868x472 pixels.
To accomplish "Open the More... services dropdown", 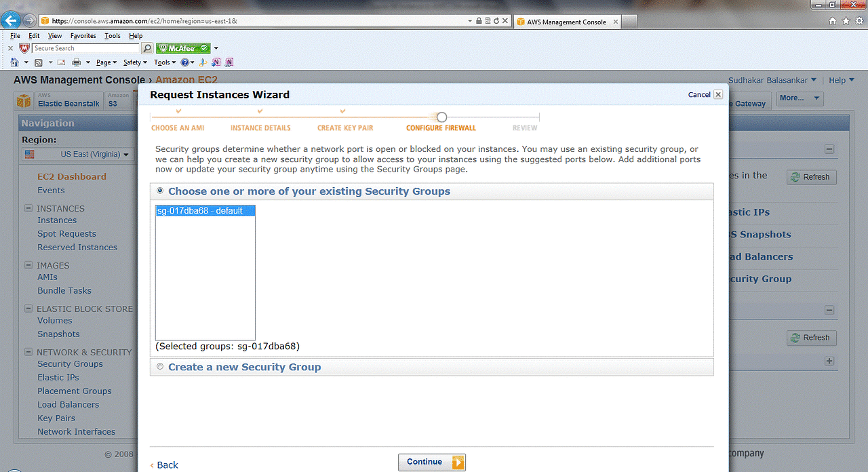I will (x=800, y=98).
